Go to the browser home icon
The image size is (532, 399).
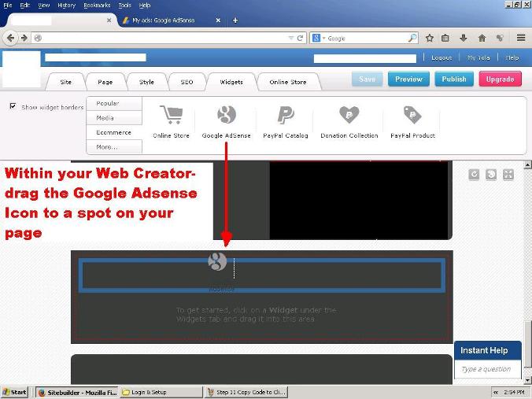point(482,38)
